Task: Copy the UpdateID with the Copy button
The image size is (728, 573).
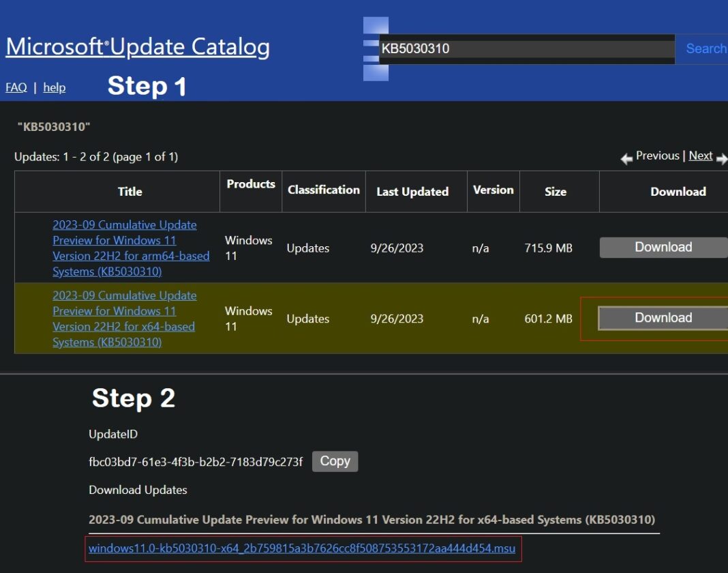Action: pos(335,461)
